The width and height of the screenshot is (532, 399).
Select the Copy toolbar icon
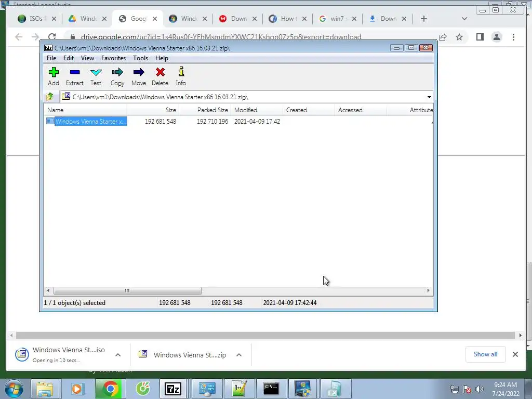pos(117,76)
